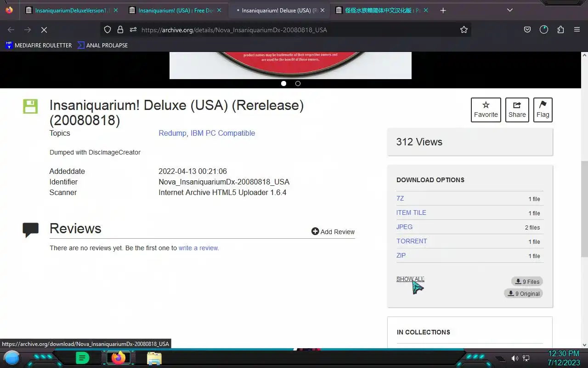Image resolution: width=588 pixels, height=368 pixels.
Task: Close the Chinese-titled archive tab
Action: pyautogui.click(x=426, y=10)
